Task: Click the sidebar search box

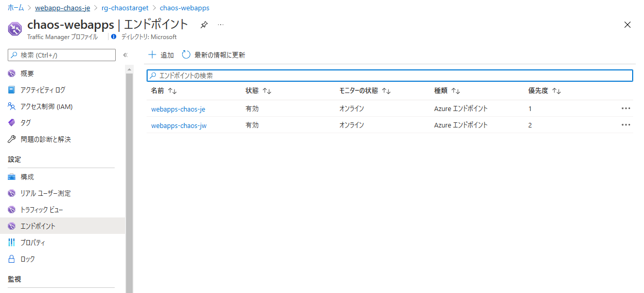Action: pos(62,55)
